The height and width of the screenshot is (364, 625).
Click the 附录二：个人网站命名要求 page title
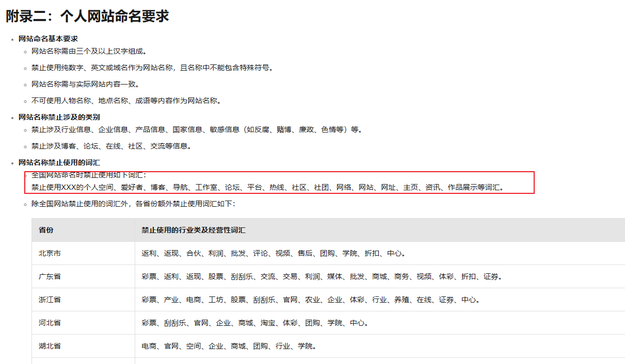click(x=87, y=16)
